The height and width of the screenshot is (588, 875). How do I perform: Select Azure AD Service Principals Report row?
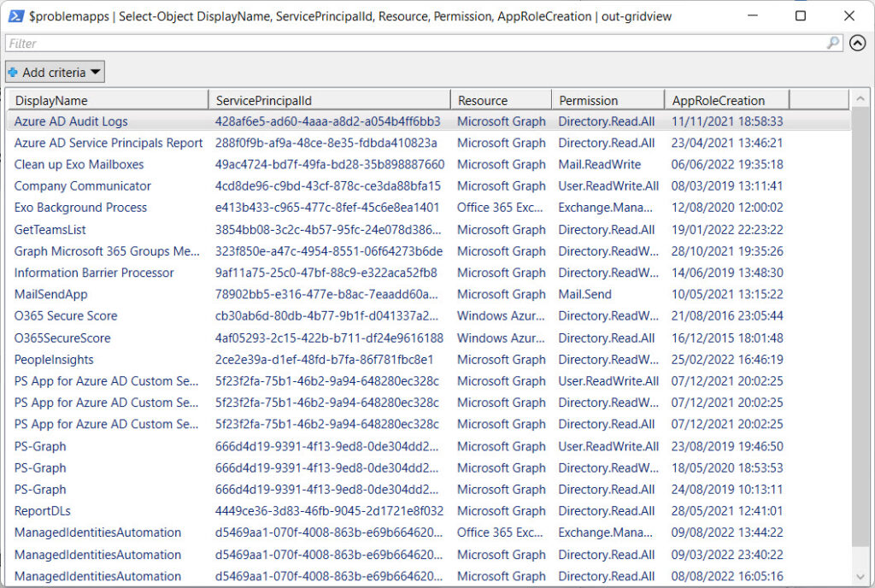(x=429, y=143)
